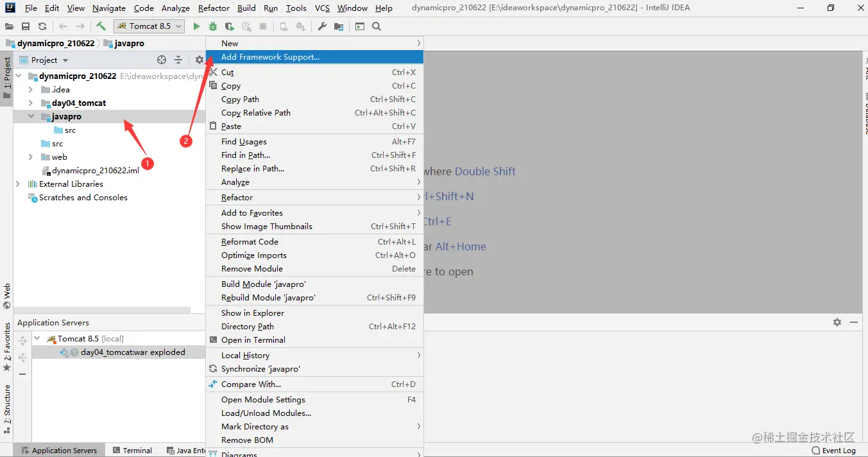Open the 2: Favorites side tab
This screenshot has width=868, height=457.
7,347
